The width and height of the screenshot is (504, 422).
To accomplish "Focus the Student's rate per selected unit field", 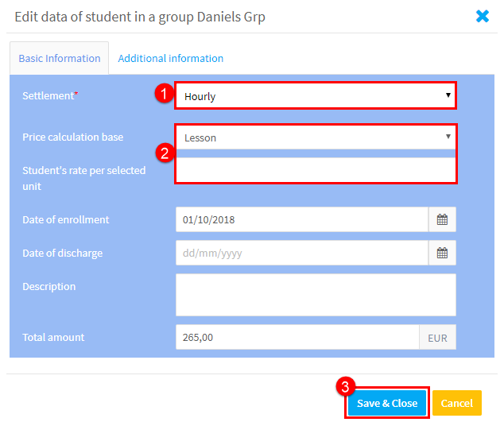I will 316,170.
